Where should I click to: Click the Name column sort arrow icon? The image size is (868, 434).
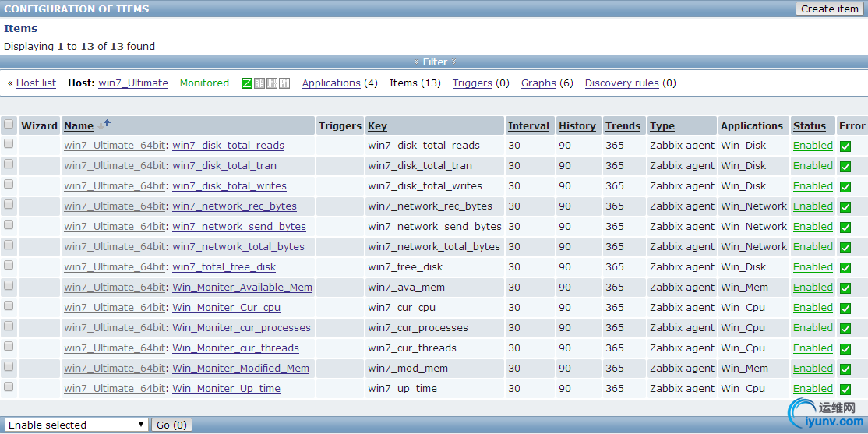point(104,125)
